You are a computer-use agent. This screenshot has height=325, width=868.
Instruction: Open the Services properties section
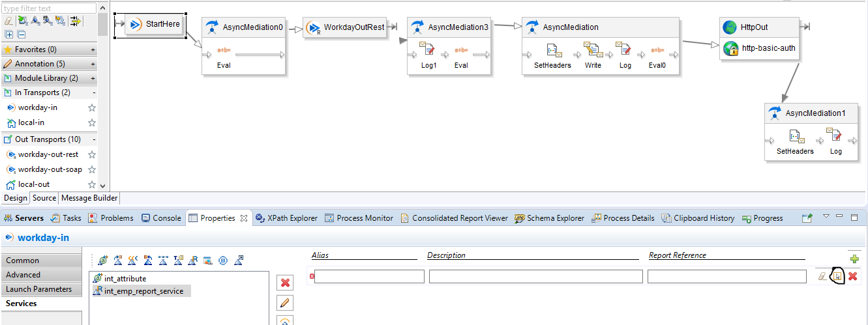(x=41, y=304)
